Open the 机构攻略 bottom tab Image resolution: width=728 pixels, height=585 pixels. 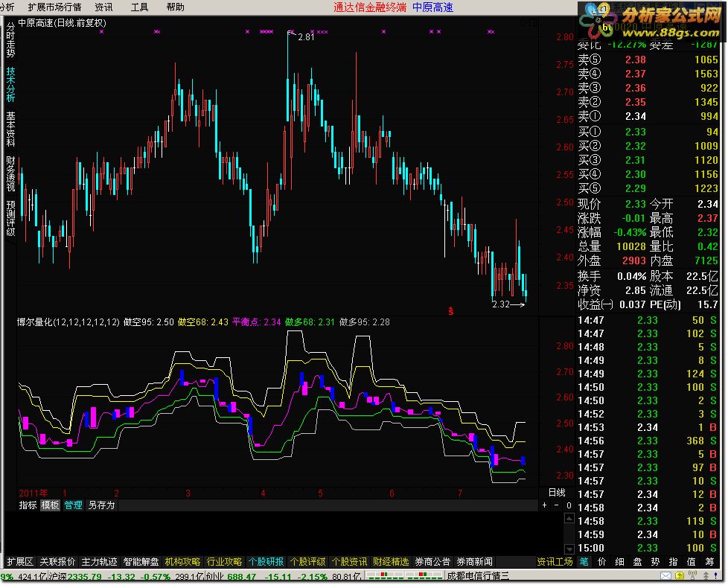[x=182, y=562]
